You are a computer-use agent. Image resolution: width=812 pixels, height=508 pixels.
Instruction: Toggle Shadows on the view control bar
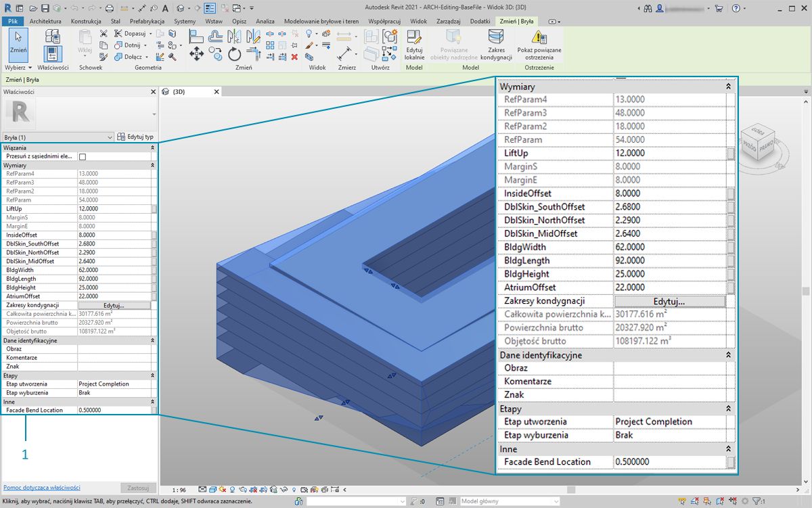click(233, 489)
